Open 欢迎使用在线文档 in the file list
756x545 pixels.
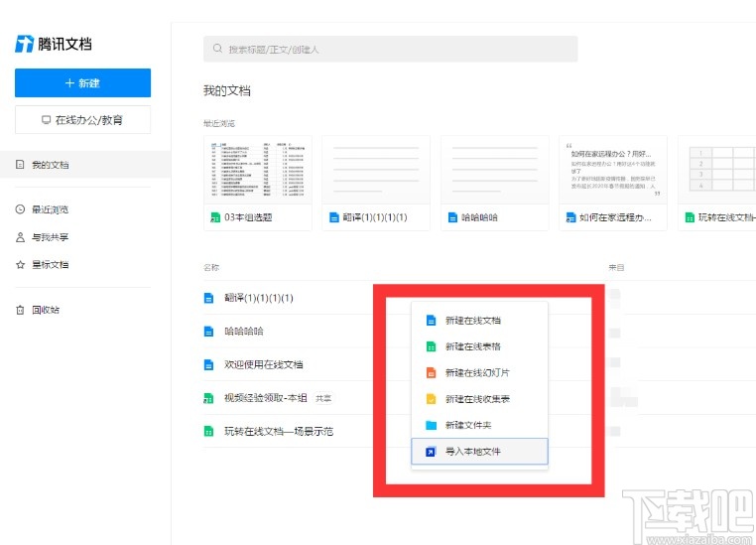point(264,364)
